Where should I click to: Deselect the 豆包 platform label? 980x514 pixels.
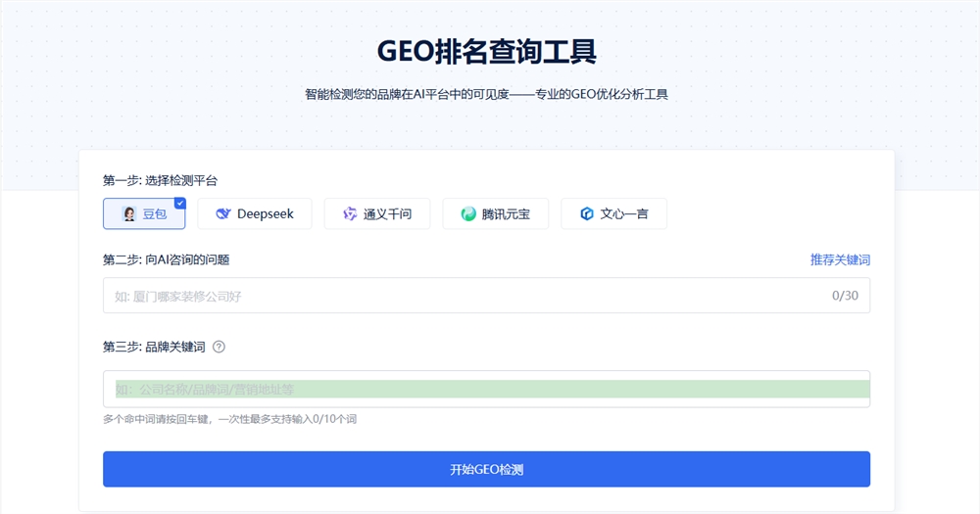click(155, 213)
